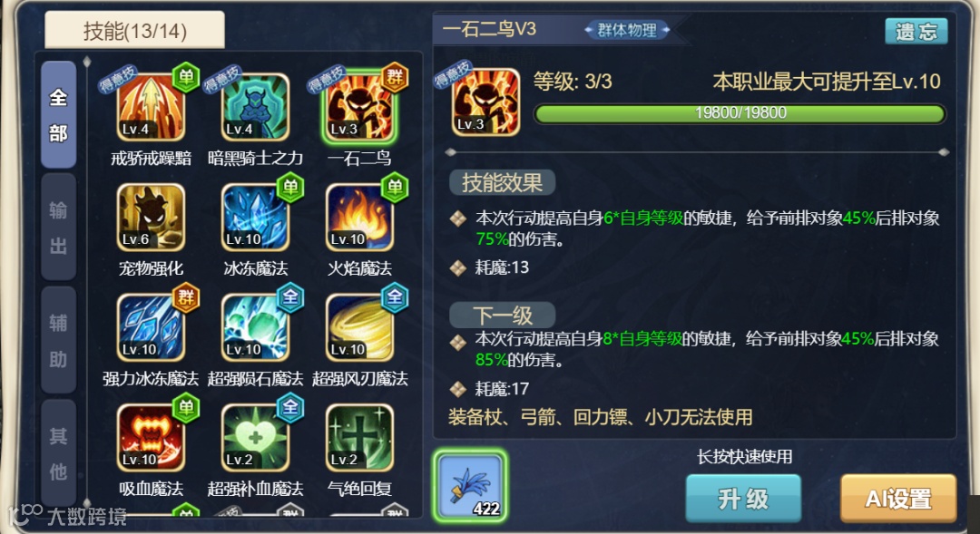Choose the 超强陨石魔法 skill icon
Screen dimensions: 980x534
(x=255, y=327)
